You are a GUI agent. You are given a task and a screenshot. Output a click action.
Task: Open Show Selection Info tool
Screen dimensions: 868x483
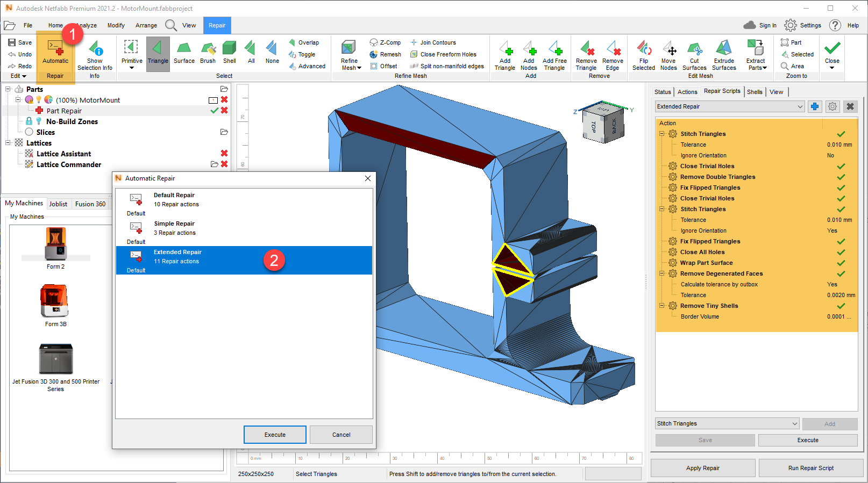coord(95,55)
